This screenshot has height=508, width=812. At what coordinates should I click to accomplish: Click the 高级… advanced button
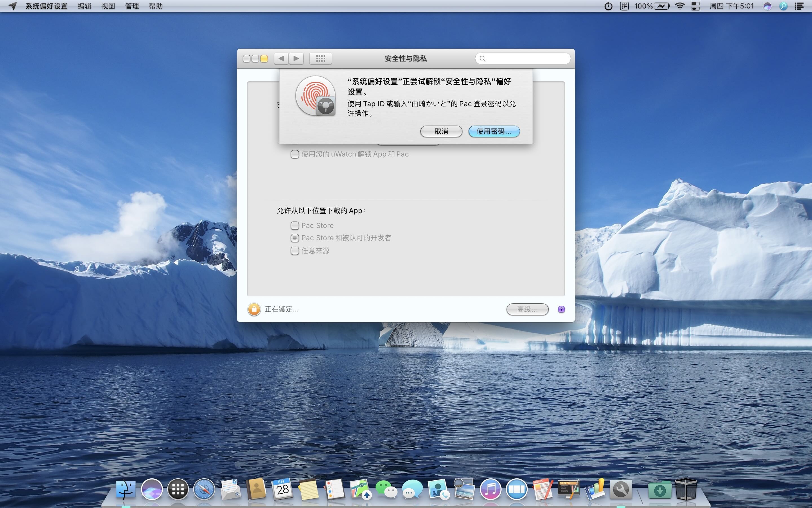(527, 309)
